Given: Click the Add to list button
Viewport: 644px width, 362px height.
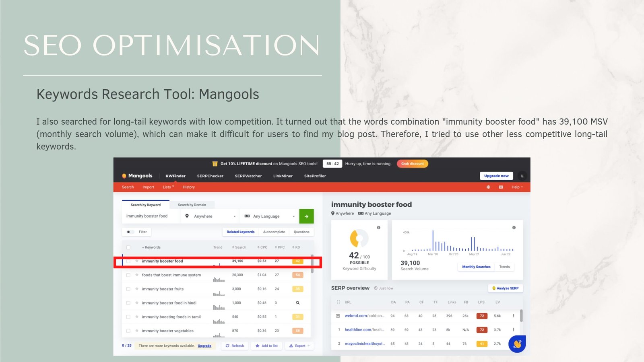Looking at the screenshot, I should (266, 346).
